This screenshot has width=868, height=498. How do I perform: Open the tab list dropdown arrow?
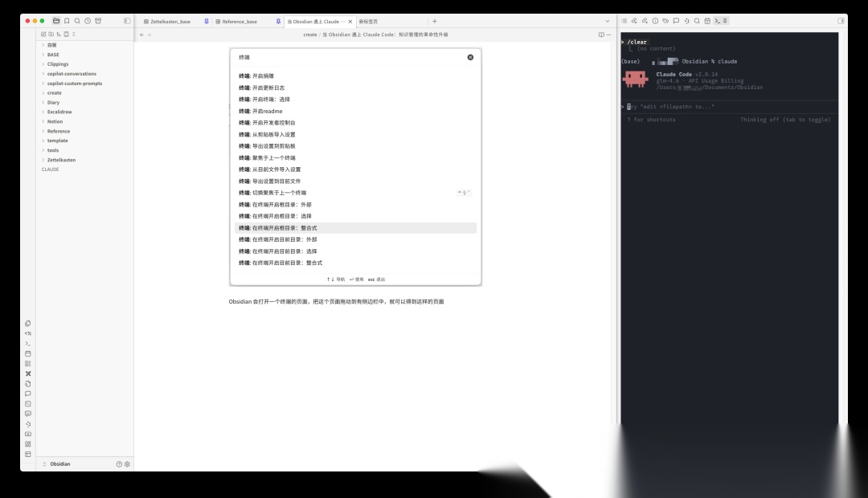pos(608,22)
